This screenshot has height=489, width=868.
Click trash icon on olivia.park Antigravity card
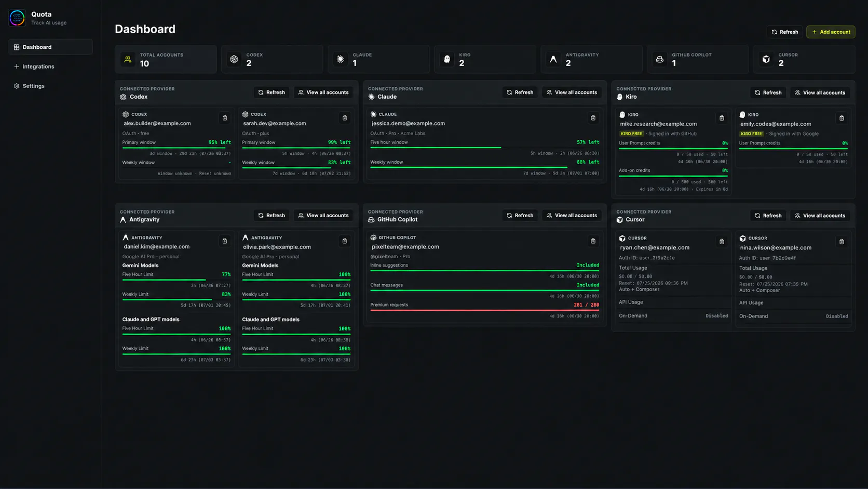click(345, 241)
